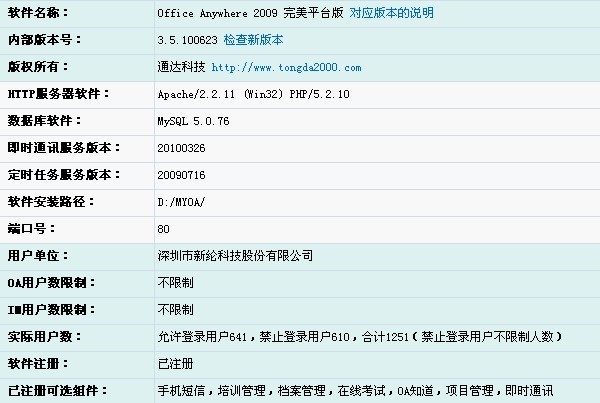The height and width of the screenshot is (403, 600).
Task: Click the 软件安装路径 label
Action: pyautogui.click(x=51, y=202)
